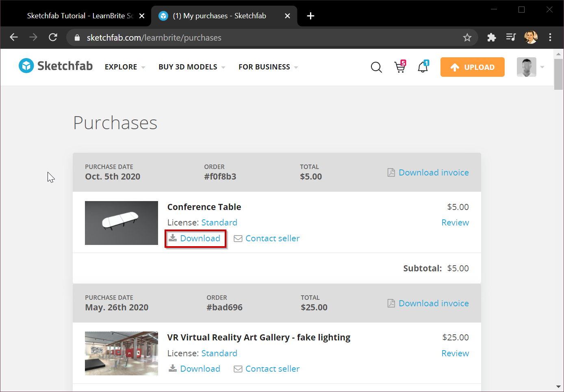Expand the For Business menu

268,67
